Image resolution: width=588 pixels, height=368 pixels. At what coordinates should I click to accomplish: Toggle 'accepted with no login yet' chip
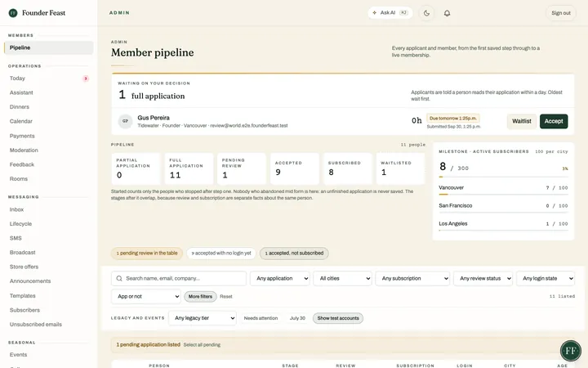pos(221,253)
